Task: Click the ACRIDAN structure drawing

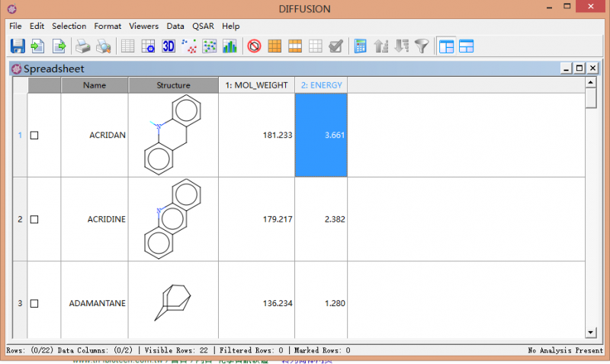Action: [174, 135]
